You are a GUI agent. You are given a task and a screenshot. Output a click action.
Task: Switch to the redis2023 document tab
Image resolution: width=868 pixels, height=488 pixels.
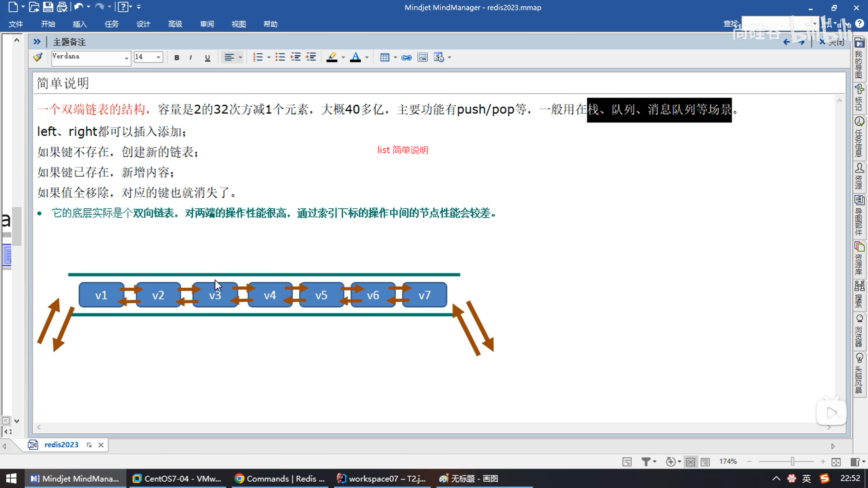coord(61,445)
